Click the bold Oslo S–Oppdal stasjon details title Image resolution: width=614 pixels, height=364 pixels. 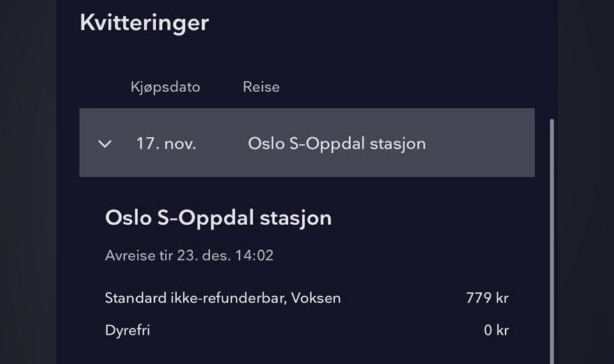pyautogui.click(x=218, y=218)
